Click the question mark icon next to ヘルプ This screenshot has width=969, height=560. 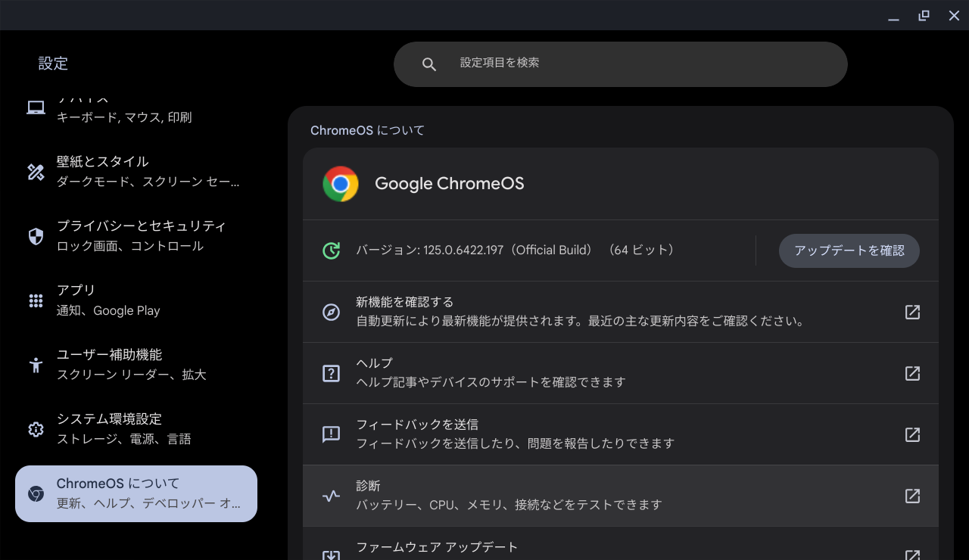pyautogui.click(x=331, y=373)
